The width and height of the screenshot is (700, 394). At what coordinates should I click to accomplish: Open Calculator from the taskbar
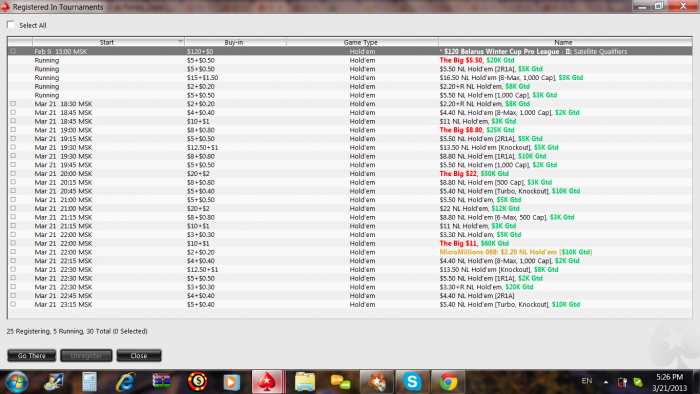tap(89, 382)
